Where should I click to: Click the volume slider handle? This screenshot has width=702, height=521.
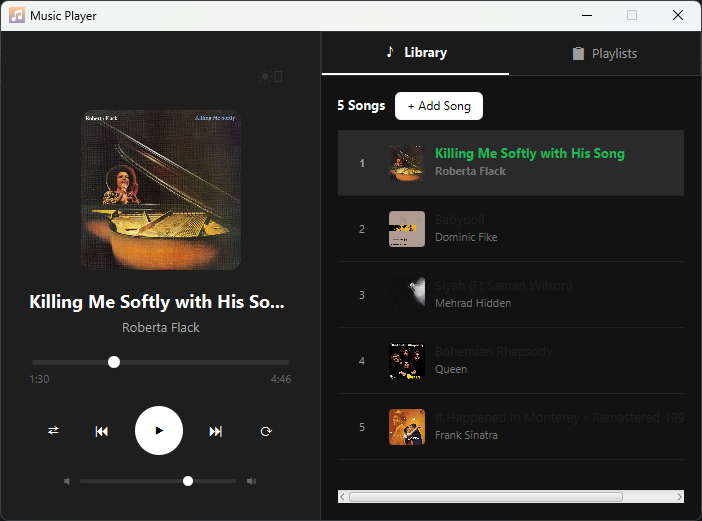pos(188,481)
